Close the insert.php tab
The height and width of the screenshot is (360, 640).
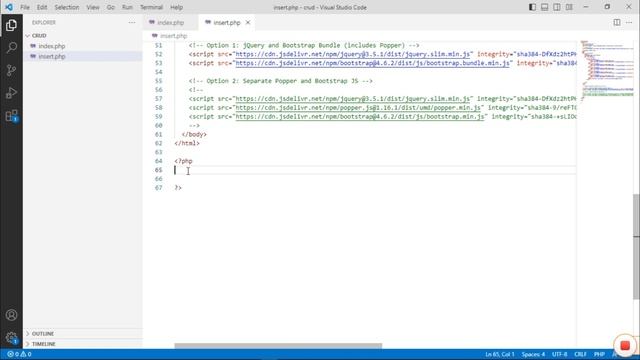point(248,22)
